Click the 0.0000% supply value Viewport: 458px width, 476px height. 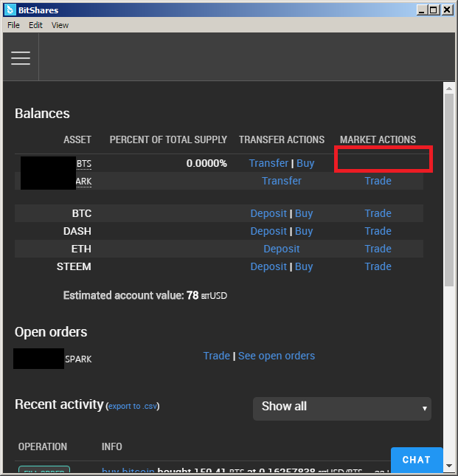point(207,163)
